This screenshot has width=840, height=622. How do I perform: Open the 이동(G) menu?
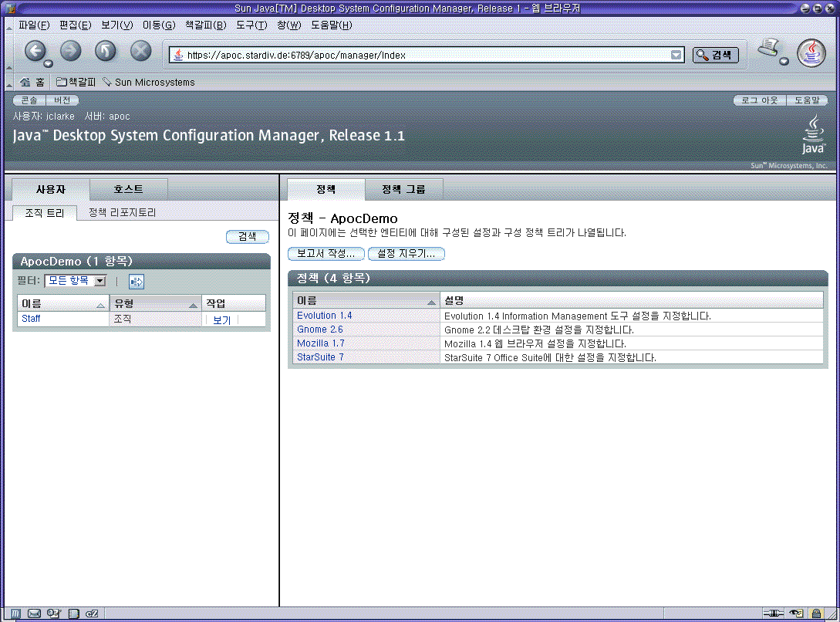pos(159,25)
